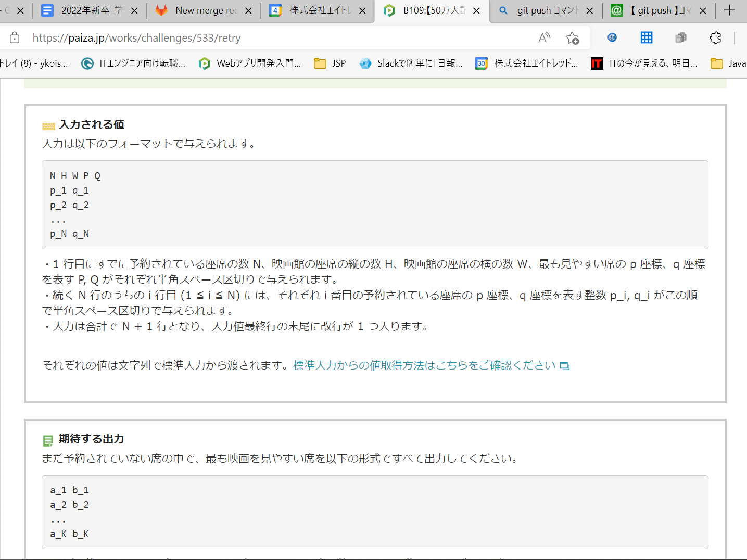747x560 pixels.
Task: Click the address bar URL field
Action: click(260, 37)
